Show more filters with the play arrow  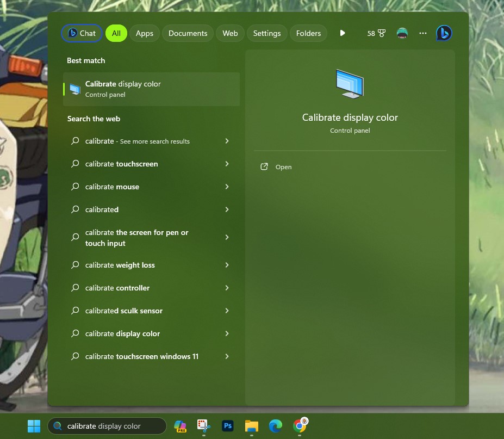(343, 33)
